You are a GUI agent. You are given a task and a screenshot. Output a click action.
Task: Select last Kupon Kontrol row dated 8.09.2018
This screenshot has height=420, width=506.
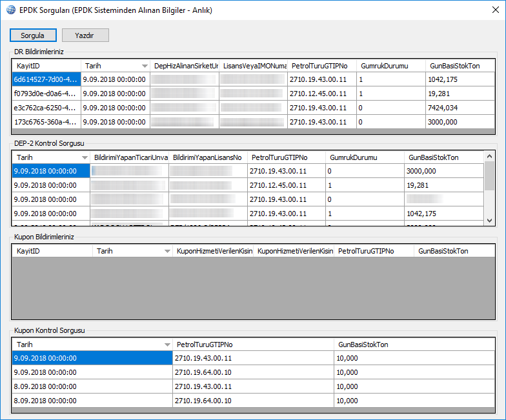(92, 401)
